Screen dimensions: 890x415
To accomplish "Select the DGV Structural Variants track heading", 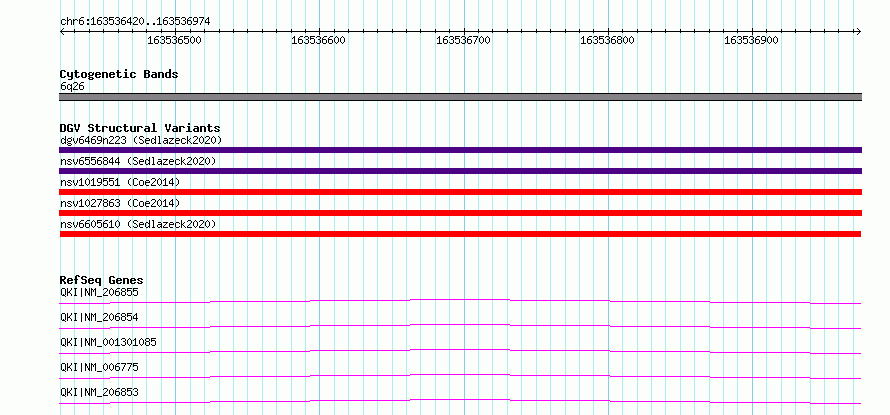I will tap(140, 128).
